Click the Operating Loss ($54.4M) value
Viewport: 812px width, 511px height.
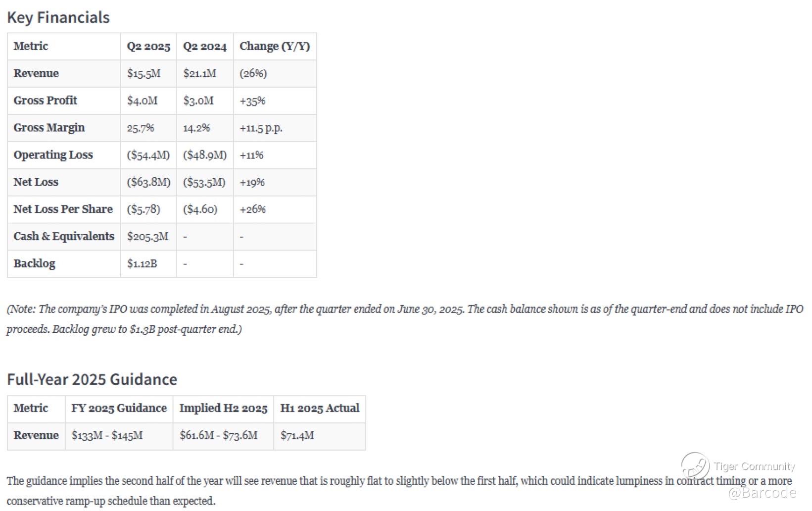click(x=148, y=155)
